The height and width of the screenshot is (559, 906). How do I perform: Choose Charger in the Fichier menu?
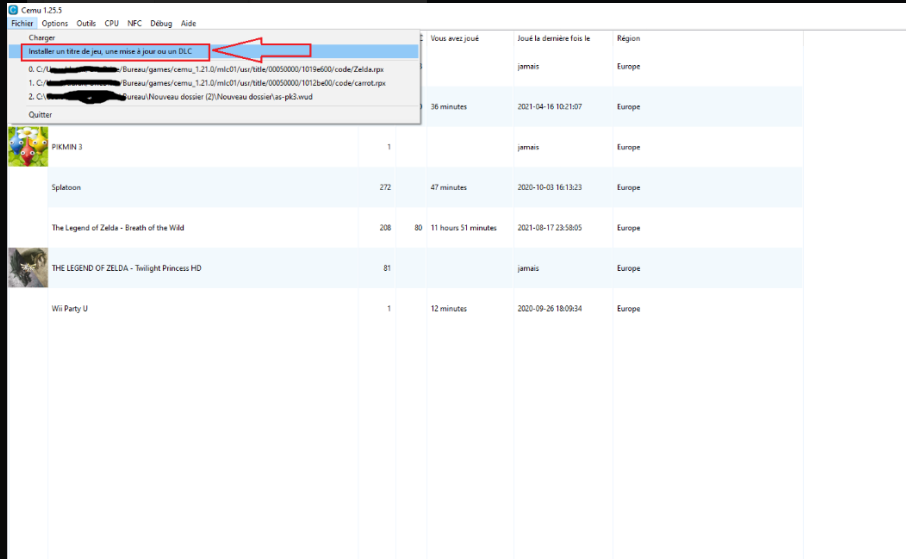42,37
